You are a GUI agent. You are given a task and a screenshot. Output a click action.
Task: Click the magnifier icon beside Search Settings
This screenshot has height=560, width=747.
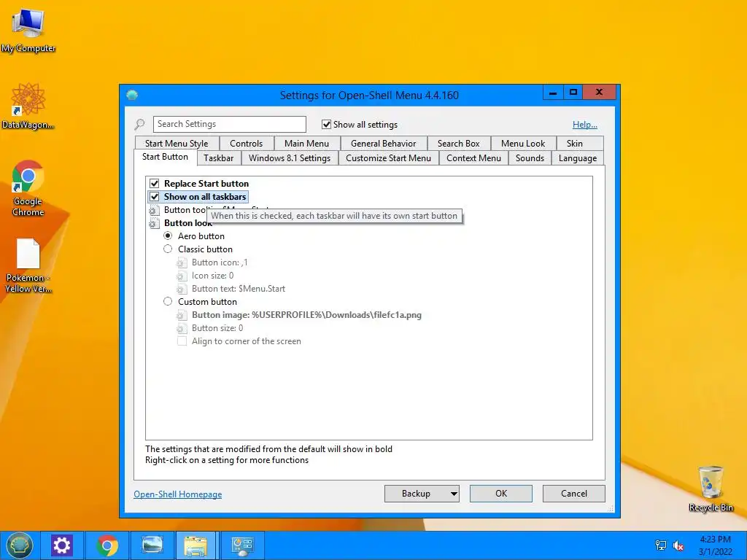139,125
